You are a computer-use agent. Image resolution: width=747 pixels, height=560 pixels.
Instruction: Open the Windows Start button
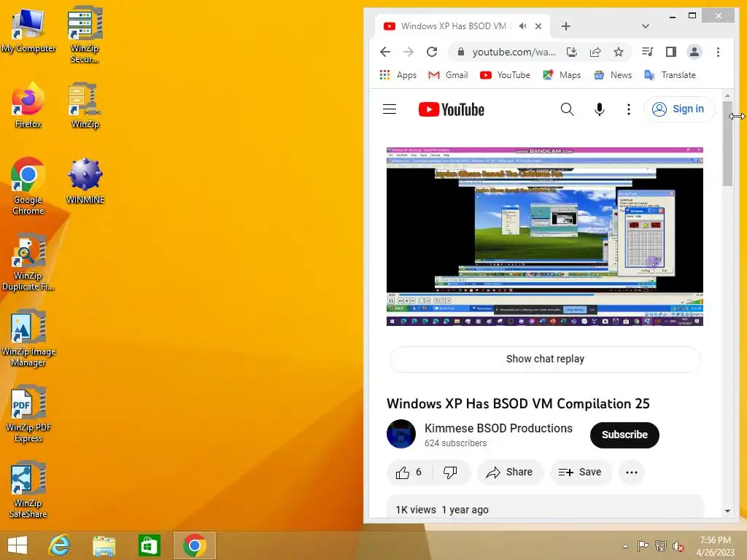(x=18, y=545)
